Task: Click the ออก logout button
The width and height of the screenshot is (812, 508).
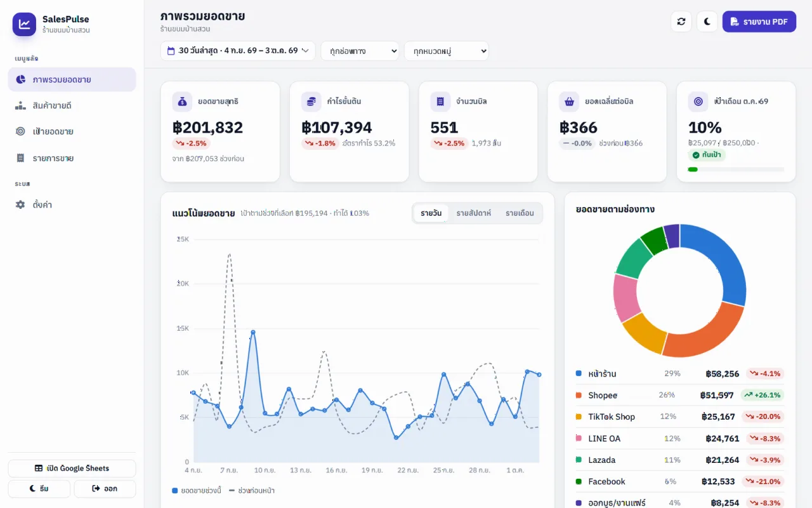Action: click(x=105, y=489)
